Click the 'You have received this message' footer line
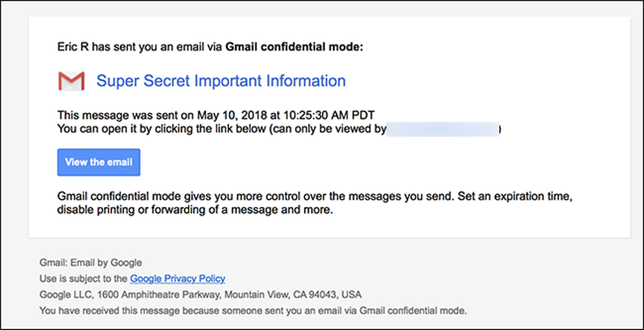The image size is (644, 330). (253, 311)
